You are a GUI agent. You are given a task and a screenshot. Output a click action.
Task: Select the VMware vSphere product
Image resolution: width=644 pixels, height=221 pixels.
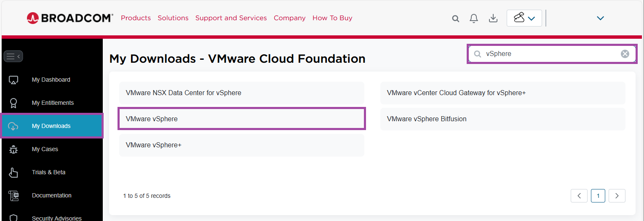(241, 119)
